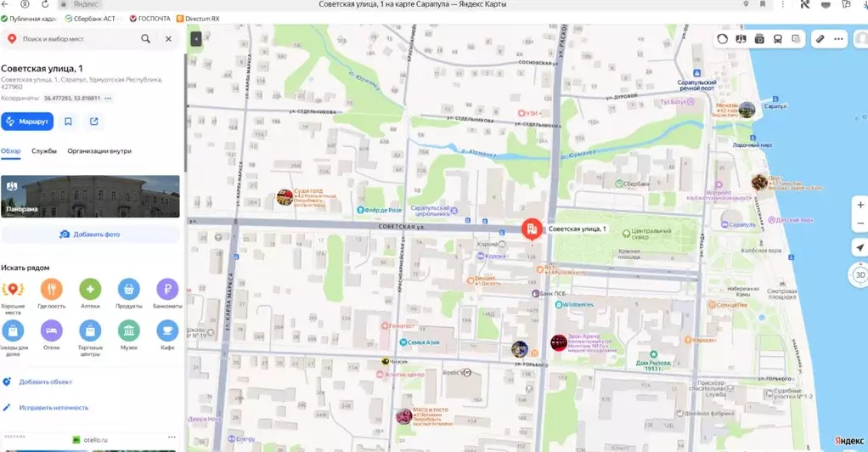
Task: Switch to the Службы tab
Action: click(44, 150)
